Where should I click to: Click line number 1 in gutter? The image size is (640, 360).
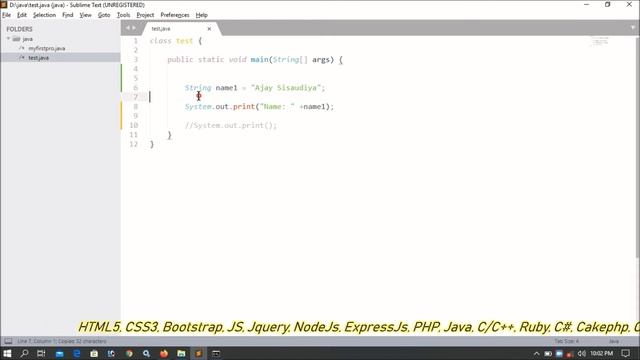(x=136, y=41)
